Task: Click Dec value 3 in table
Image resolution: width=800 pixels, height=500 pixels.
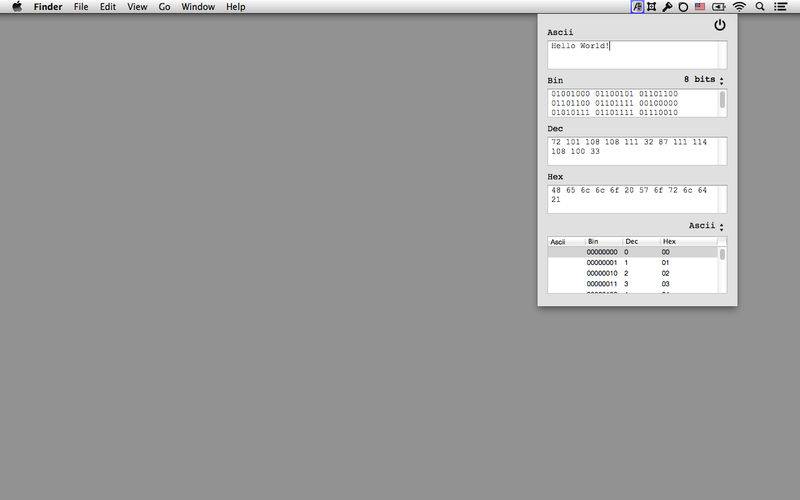Action: tap(626, 284)
